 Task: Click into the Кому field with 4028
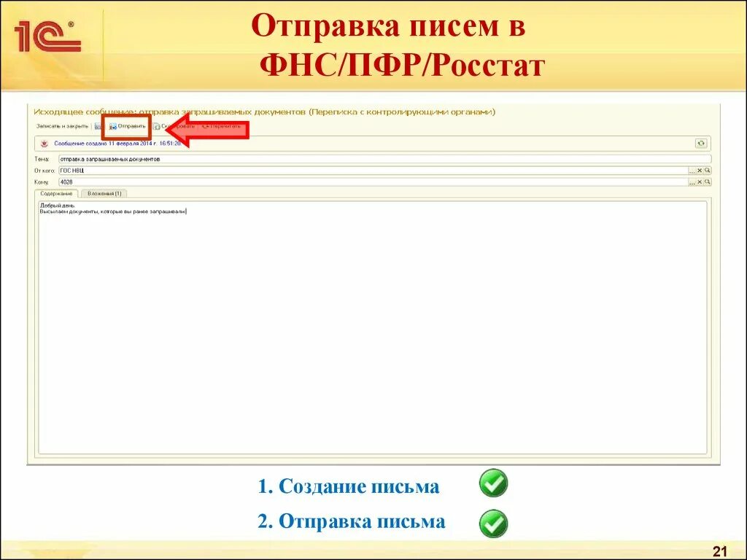[x=373, y=182]
